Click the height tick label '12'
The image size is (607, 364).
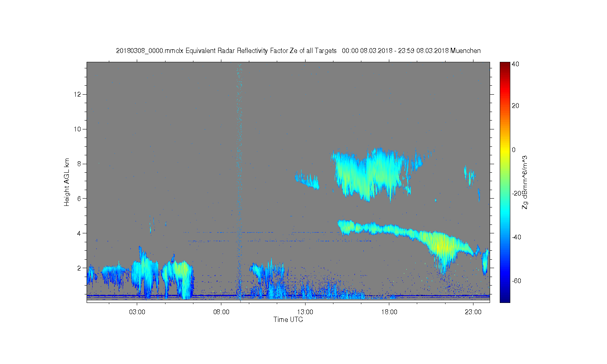click(x=78, y=94)
